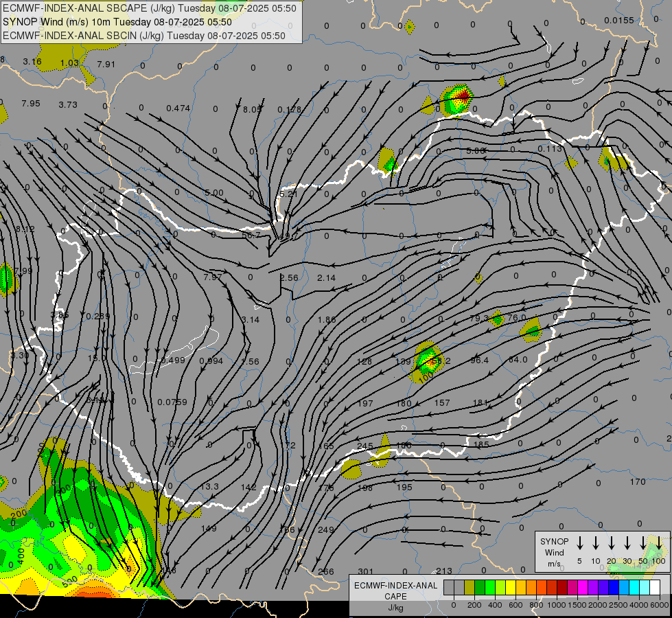Click the red-centred CAPE cell near value 139
672x618 pixels.
click(430, 361)
